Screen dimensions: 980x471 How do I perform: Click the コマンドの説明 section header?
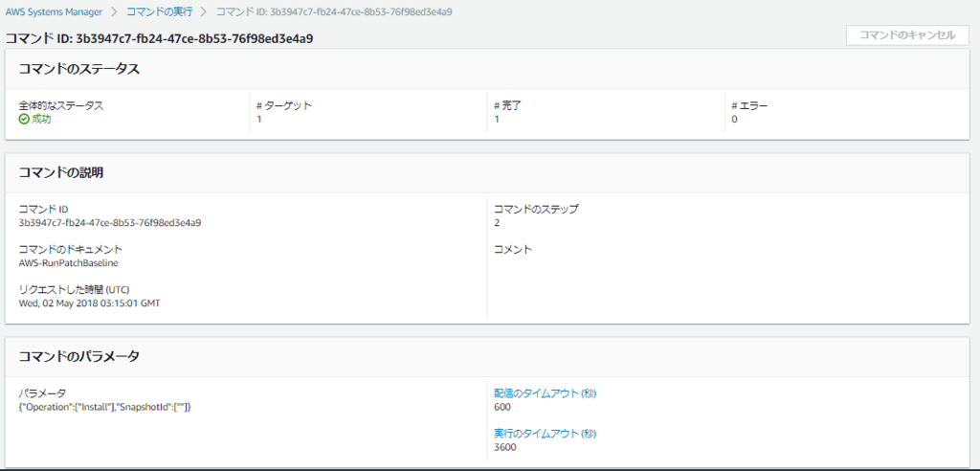61,173
